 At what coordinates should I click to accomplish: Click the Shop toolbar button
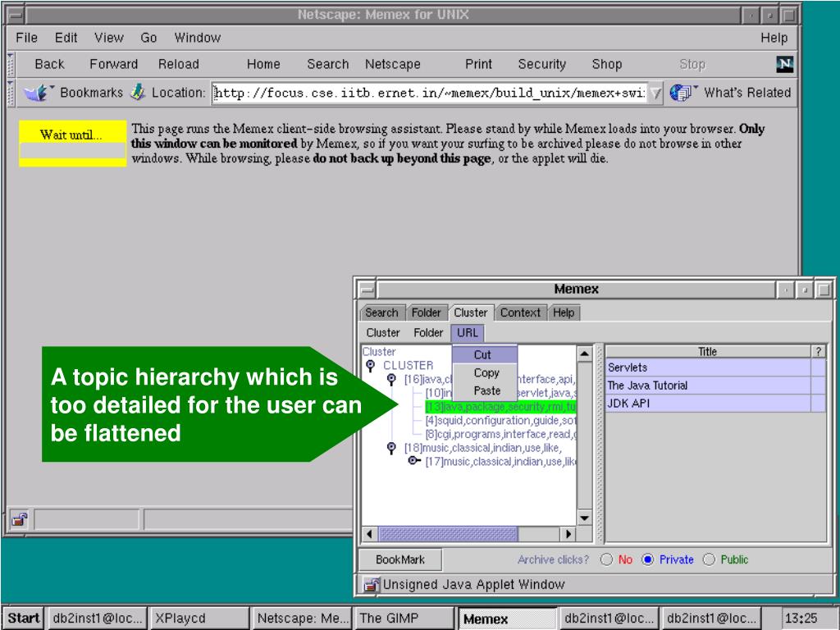coord(606,64)
